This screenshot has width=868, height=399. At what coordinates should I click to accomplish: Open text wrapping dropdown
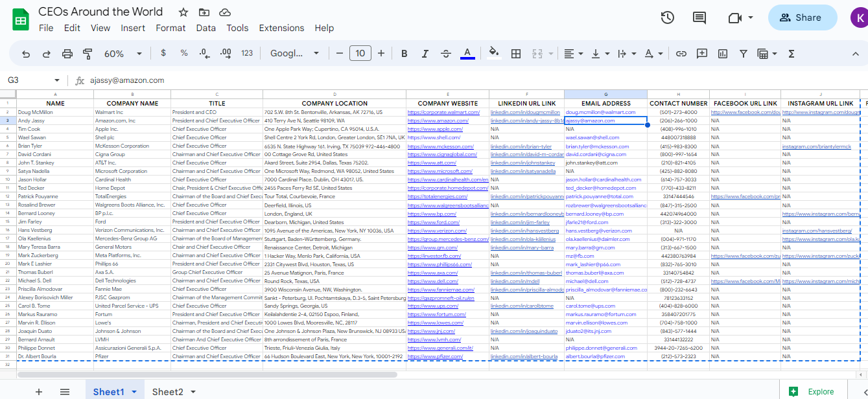[627, 54]
